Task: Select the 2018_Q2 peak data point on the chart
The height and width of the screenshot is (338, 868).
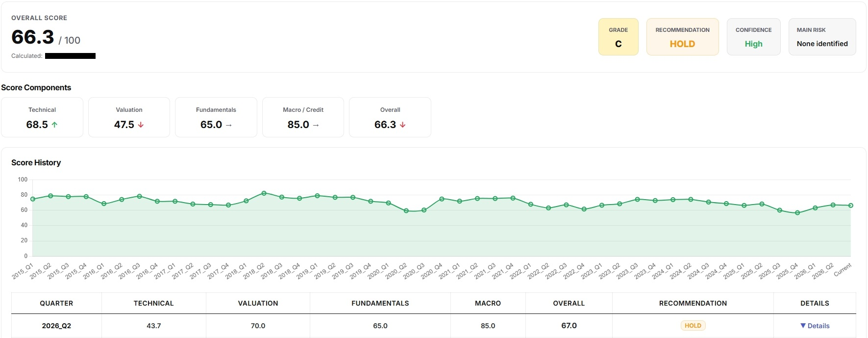Action: tap(264, 193)
